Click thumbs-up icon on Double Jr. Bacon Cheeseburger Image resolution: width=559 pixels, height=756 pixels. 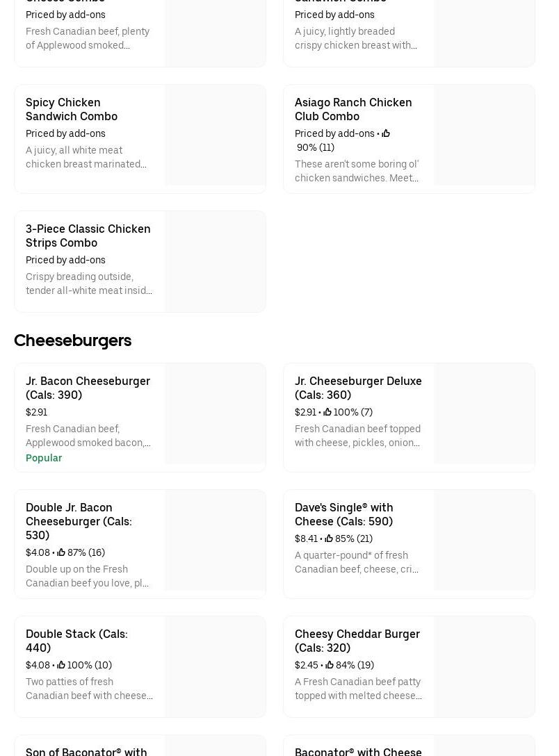(61, 552)
